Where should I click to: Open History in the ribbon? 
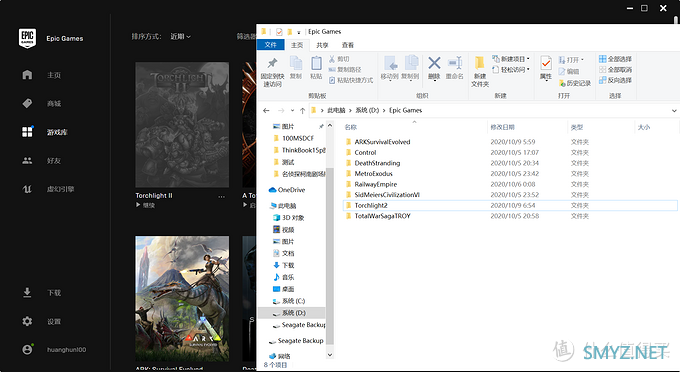[x=575, y=83]
